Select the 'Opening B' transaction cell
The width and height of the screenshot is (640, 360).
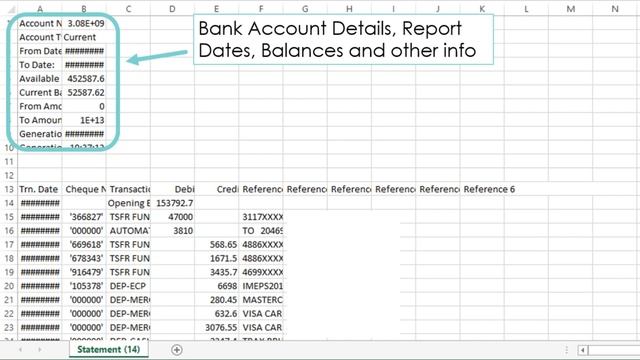(128, 203)
